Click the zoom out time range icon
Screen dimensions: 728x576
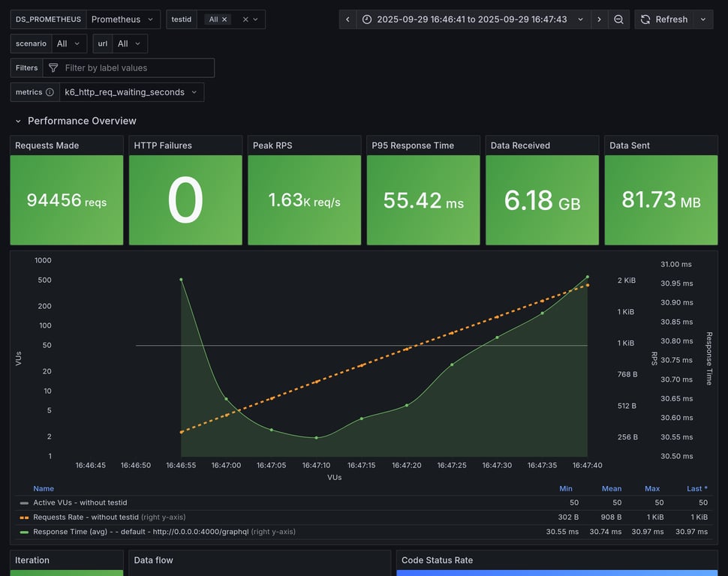(x=618, y=19)
